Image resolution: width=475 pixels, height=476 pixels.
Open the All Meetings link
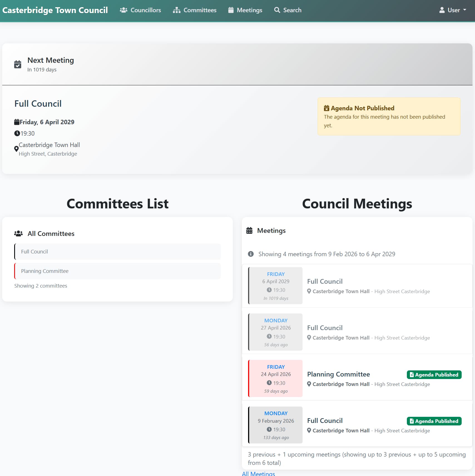[258, 473]
